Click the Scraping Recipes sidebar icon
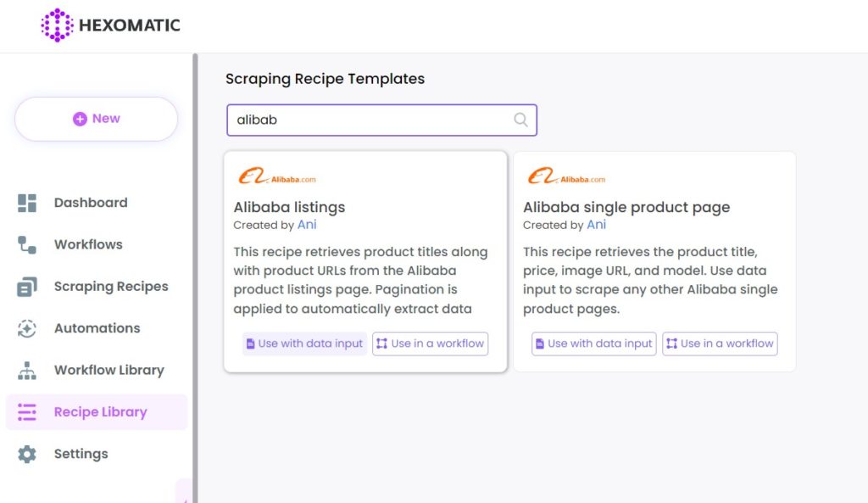 coord(26,287)
